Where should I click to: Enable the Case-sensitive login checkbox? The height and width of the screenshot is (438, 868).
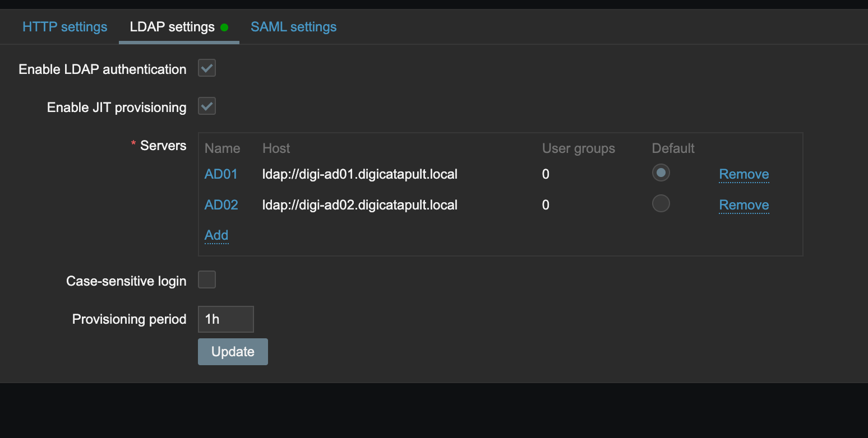[207, 279]
